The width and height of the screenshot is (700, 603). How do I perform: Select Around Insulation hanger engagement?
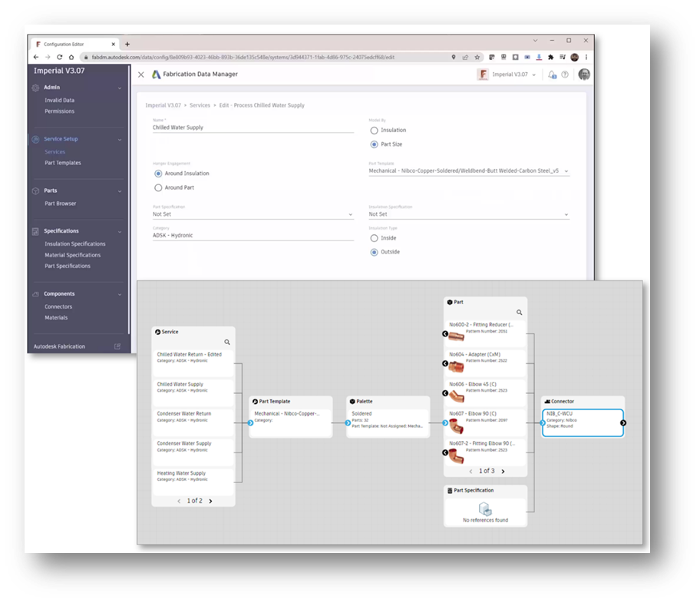coord(158,174)
